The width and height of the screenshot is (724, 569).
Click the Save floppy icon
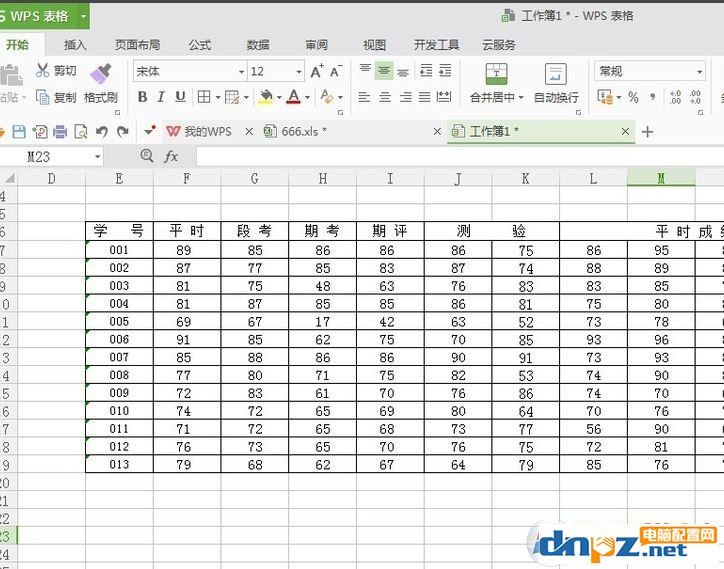[19, 132]
